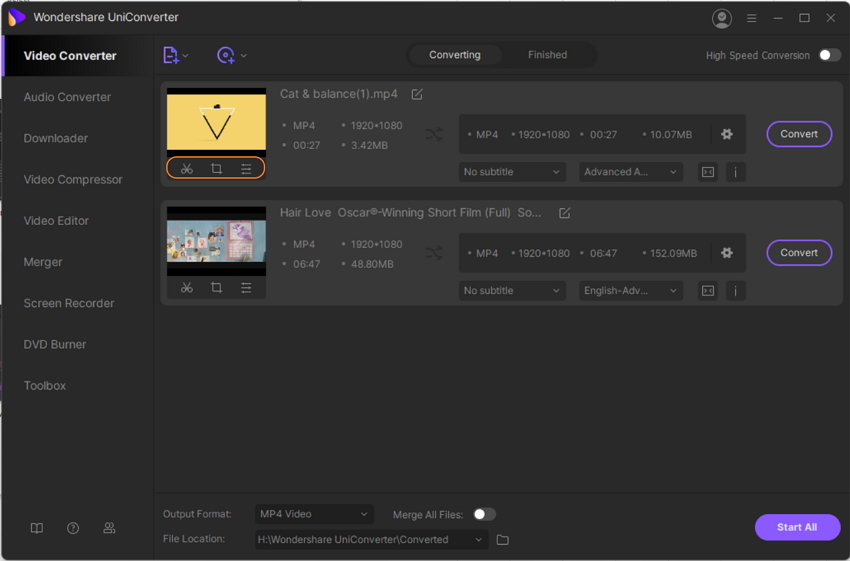Open compress icon for Cat & balance row
Viewport: 850px width, 561px height.
point(708,172)
